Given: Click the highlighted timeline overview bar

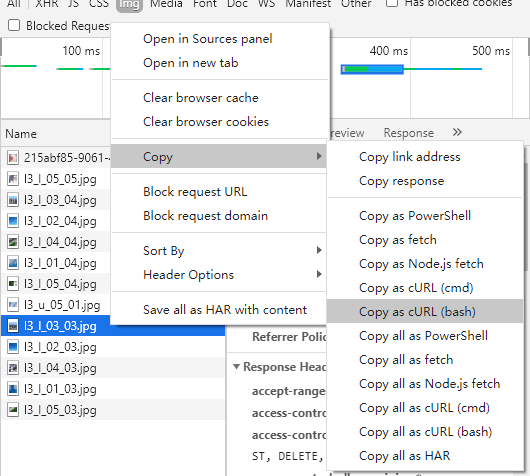Looking at the screenshot, I should click(x=372, y=69).
